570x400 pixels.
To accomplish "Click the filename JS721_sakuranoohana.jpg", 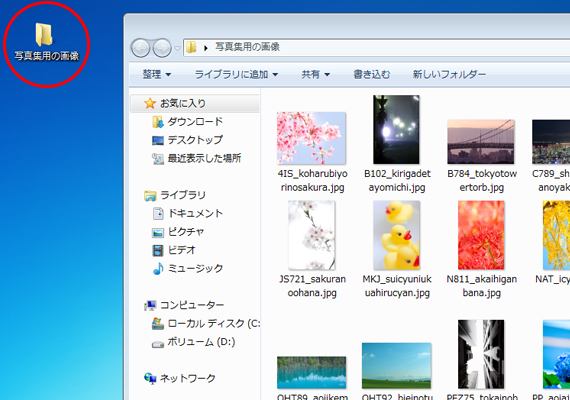I will (x=312, y=286).
